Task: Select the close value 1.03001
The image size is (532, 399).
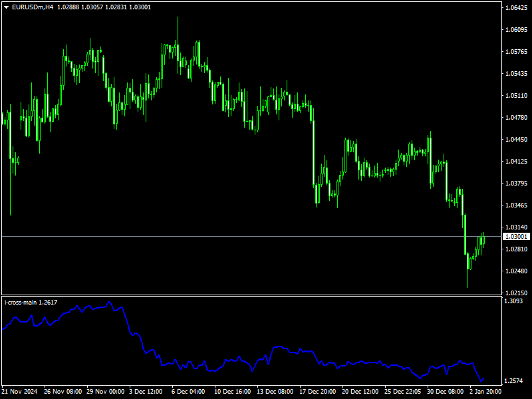Action: click(x=140, y=5)
